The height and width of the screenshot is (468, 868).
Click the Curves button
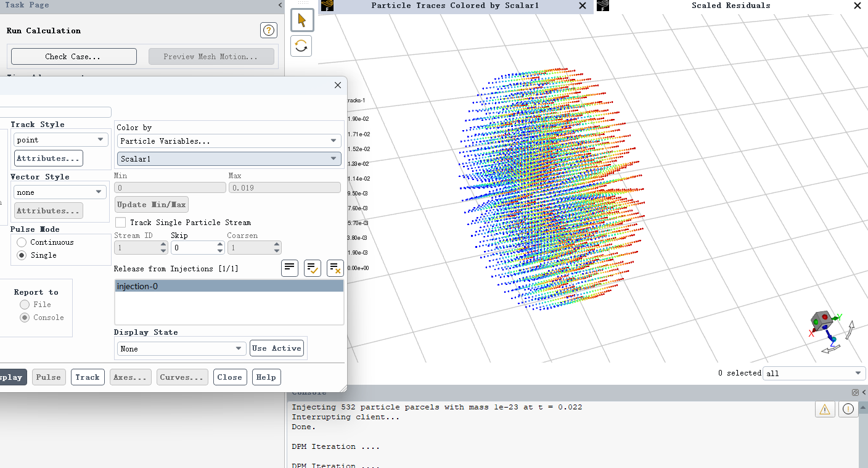pyautogui.click(x=182, y=377)
